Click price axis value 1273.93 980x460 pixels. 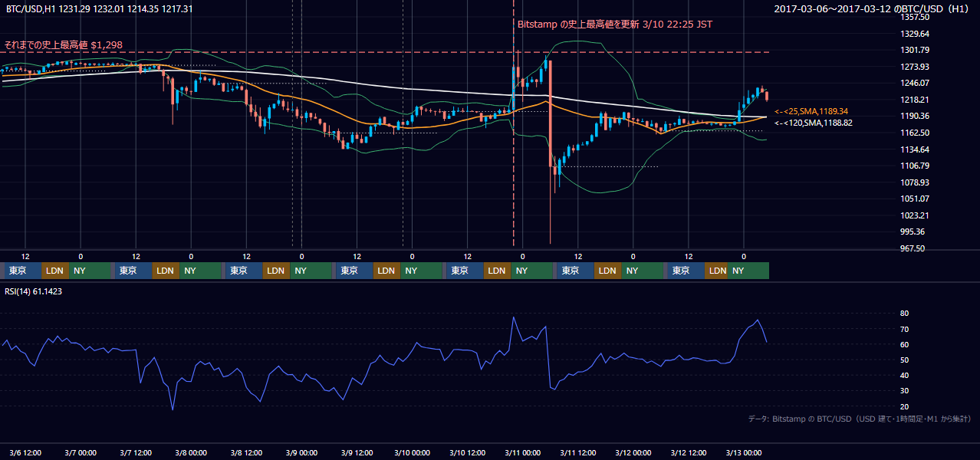click(913, 67)
